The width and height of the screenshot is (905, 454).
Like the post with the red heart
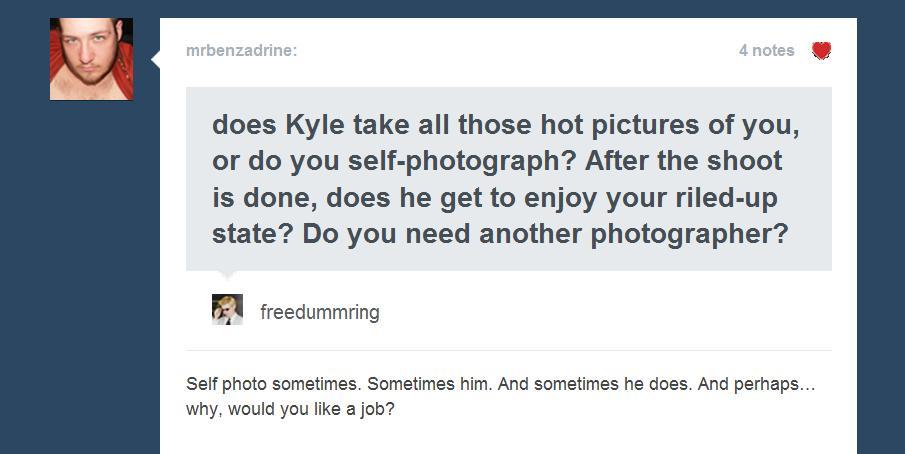tap(820, 51)
